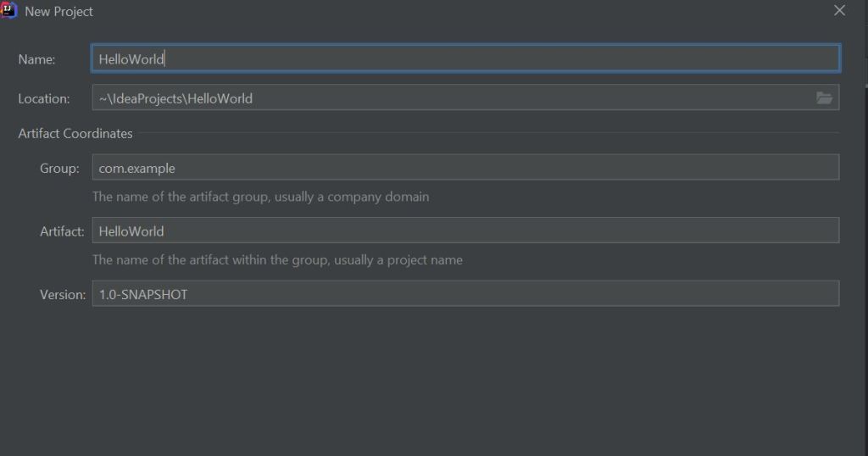Viewport: 868px width, 456px height.
Task: Click the "Artifact Coordinates" section heading
Action: coord(75,133)
